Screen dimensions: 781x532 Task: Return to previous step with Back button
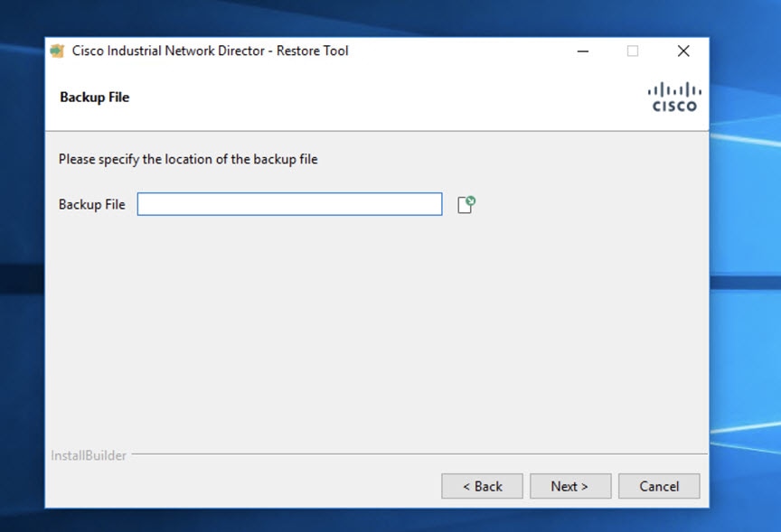482,486
